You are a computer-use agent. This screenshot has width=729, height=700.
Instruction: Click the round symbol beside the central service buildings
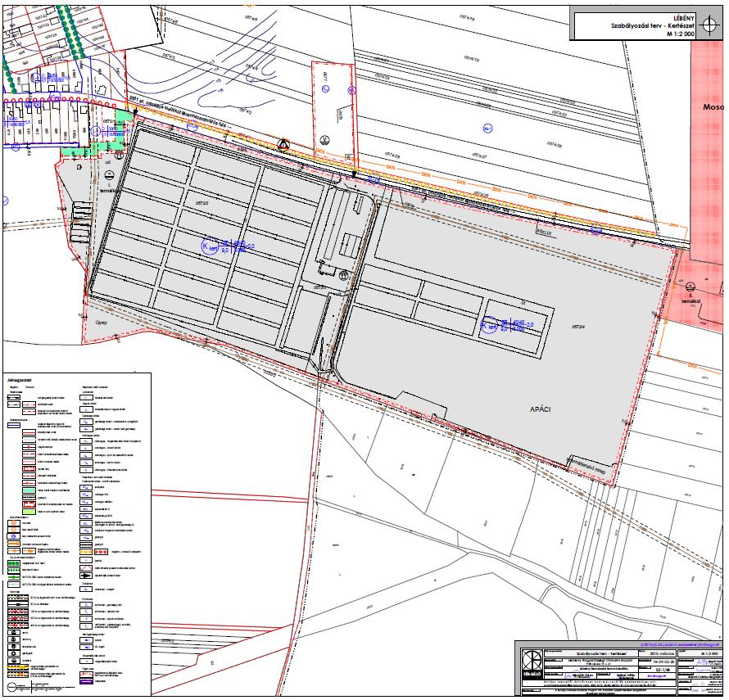pyautogui.click(x=343, y=275)
